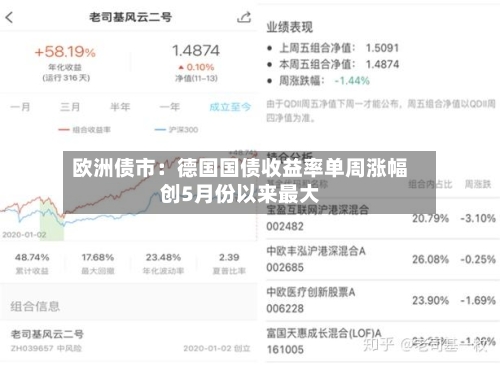Click the 组合信息 section header
This screenshot has width=500, height=366.
pyautogui.click(x=35, y=306)
